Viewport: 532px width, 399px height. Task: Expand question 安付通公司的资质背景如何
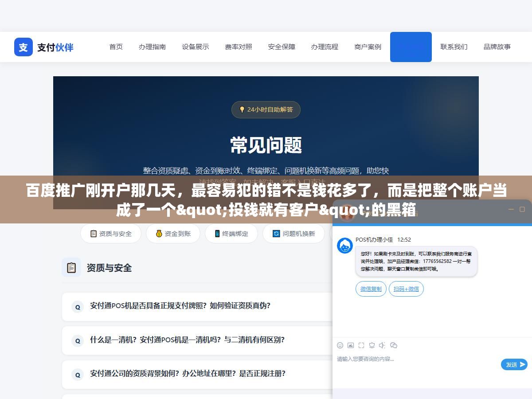pos(197,374)
